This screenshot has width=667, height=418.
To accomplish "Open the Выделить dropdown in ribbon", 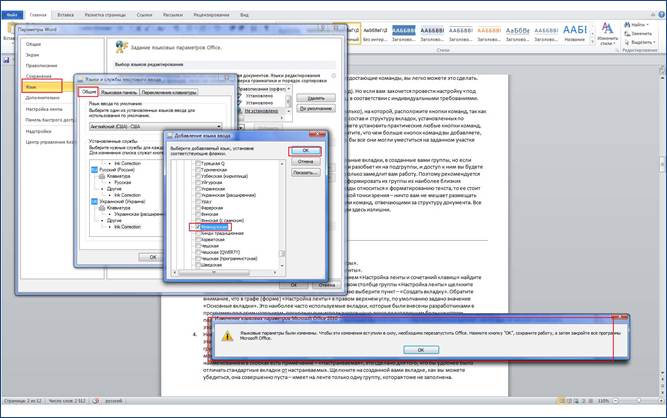I will click(x=642, y=43).
